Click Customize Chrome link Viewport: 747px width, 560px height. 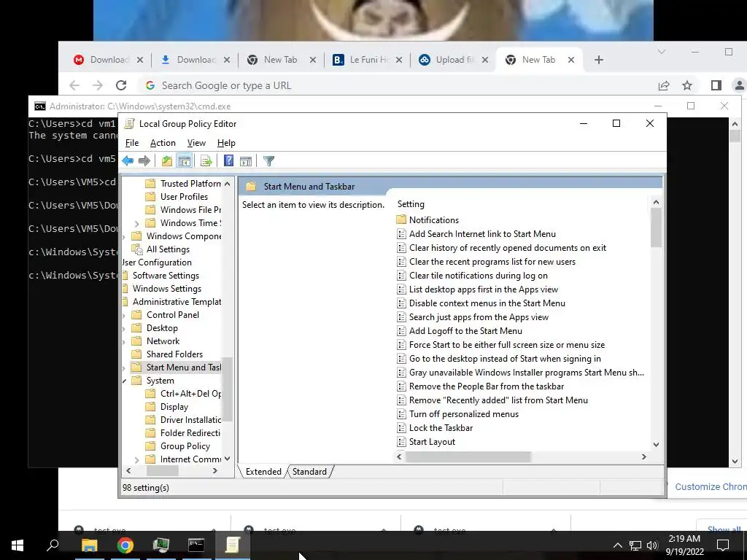pyautogui.click(x=711, y=486)
